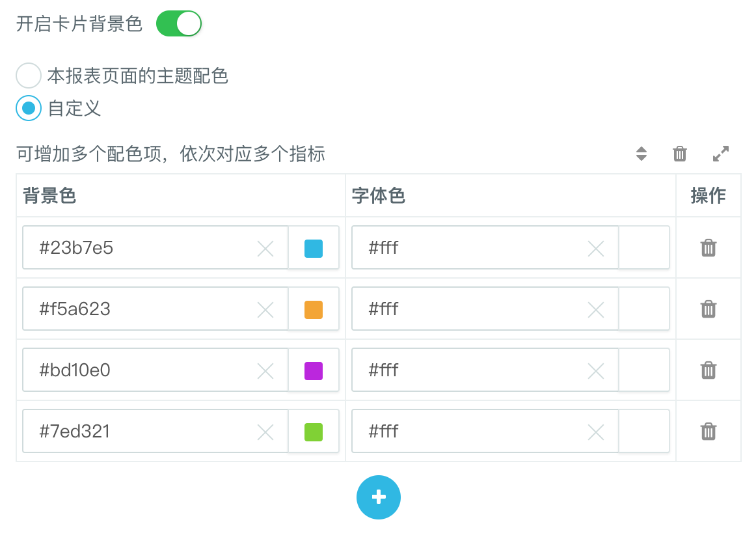Screen dimensions: 756x539
Task: Click the expand fullscreen arrows icon
Action: click(721, 154)
